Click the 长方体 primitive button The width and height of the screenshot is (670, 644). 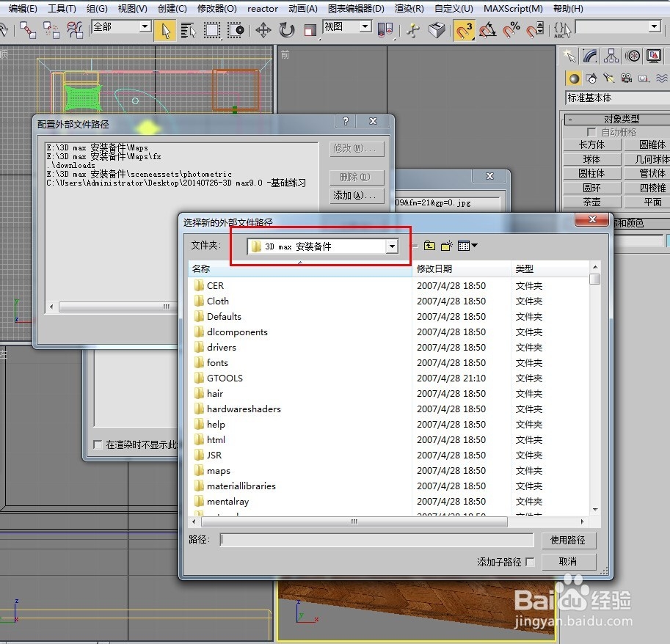(x=591, y=144)
